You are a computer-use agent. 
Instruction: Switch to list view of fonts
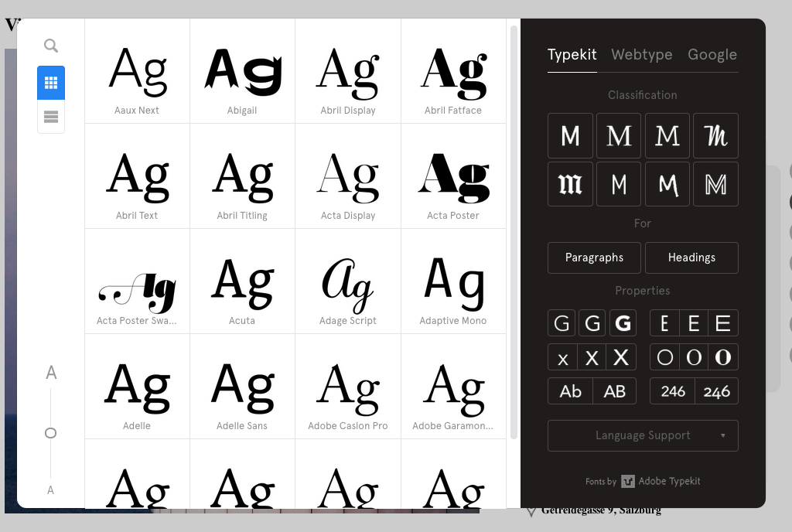[x=51, y=117]
